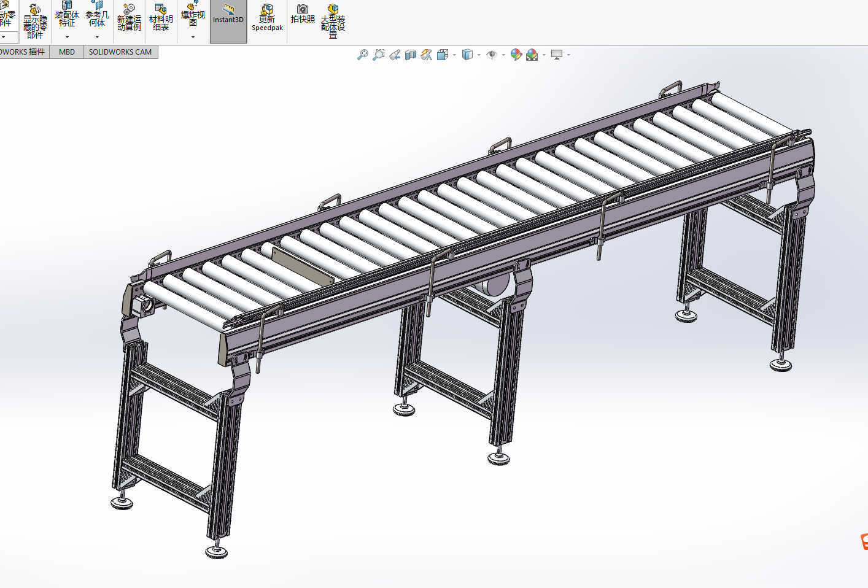Toggle the Hide/Show Items eye icon
This screenshot has height=588, width=868.
click(491, 55)
